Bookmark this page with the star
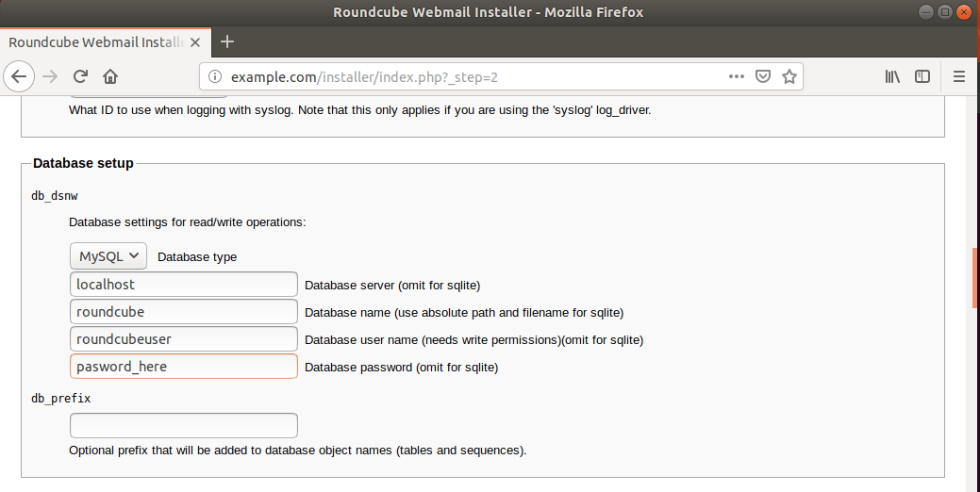 pyautogui.click(x=789, y=76)
